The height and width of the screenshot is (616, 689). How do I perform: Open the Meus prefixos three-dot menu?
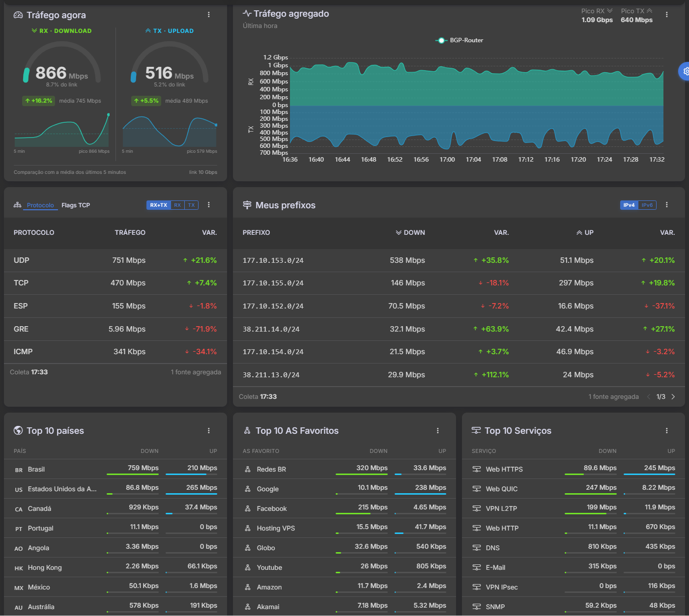pos(667,205)
